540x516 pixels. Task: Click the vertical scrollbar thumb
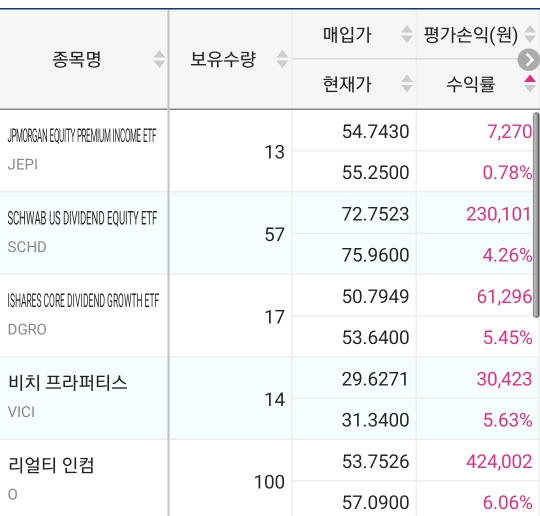pyautogui.click(x=536, y=215)
